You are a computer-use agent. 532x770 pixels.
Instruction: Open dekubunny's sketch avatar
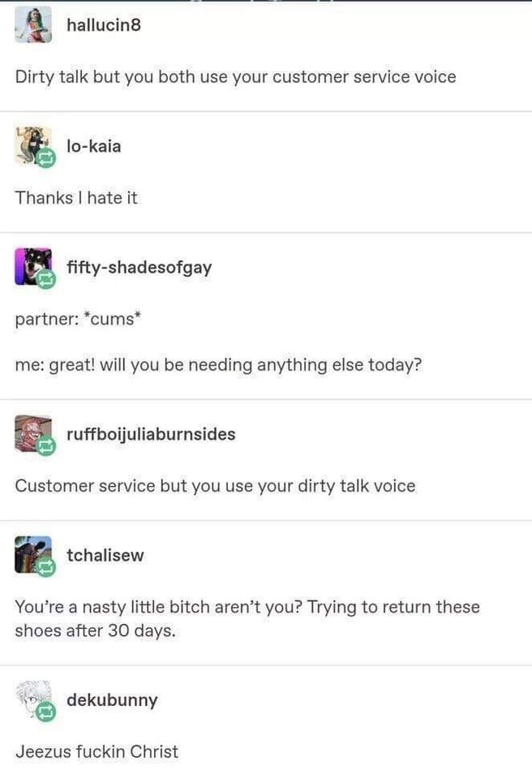click(33, 699)
